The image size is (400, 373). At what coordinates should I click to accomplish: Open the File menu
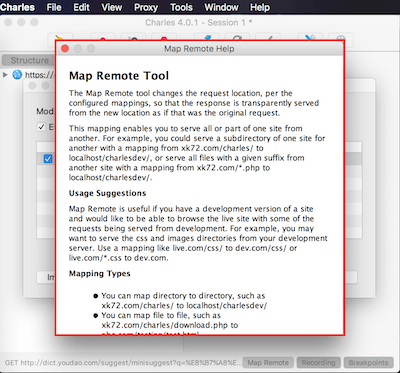(x=54, y=7)
